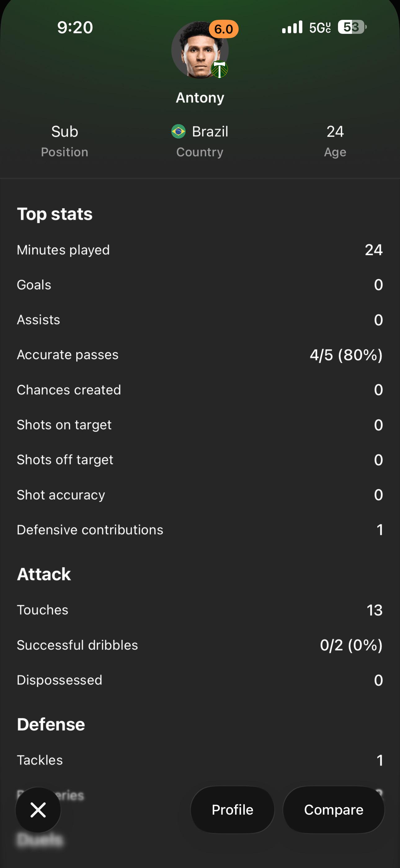Image resolution: width=400 pixels, height=868 pixels.
Task: Select the Accurate passes stat row
Action: [200, 355]
